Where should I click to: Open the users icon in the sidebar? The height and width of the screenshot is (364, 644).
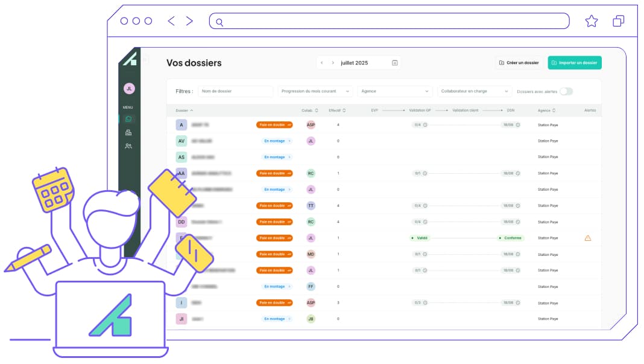point(128,145)
